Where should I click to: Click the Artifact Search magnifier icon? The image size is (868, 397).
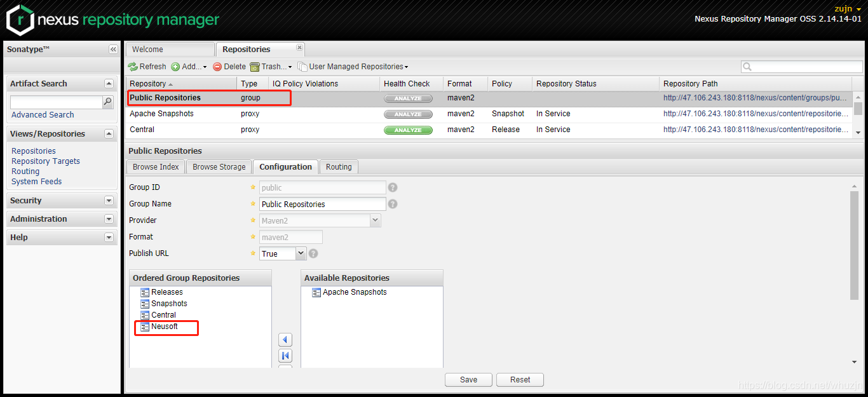107,102
